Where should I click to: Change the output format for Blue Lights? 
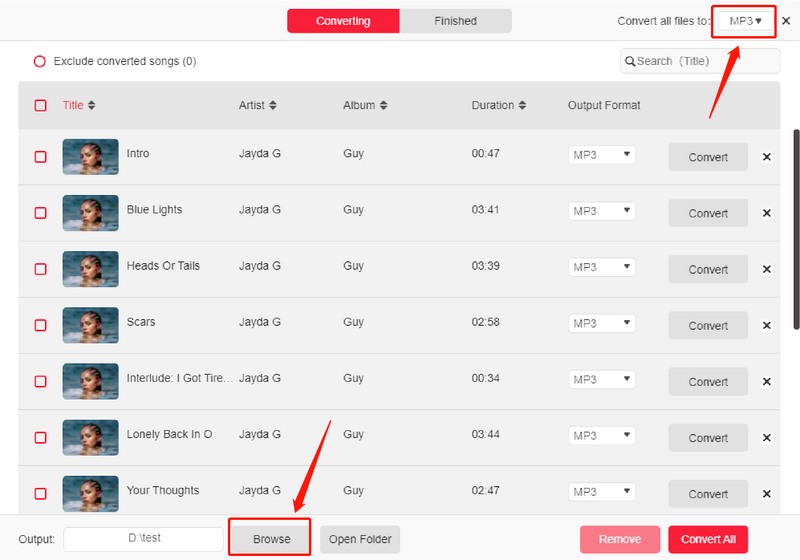[602, 211]
